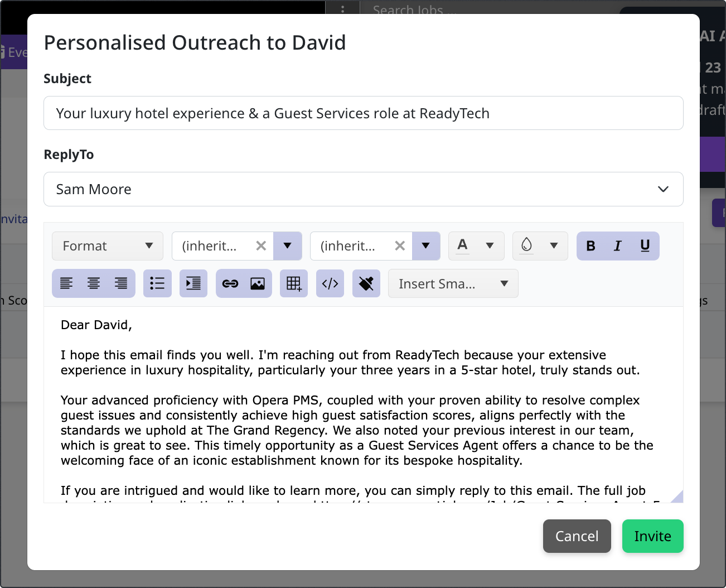The width and height of the screenshot is (726, 588).
Task: Click the green Invite button
Action: (653, 536)
